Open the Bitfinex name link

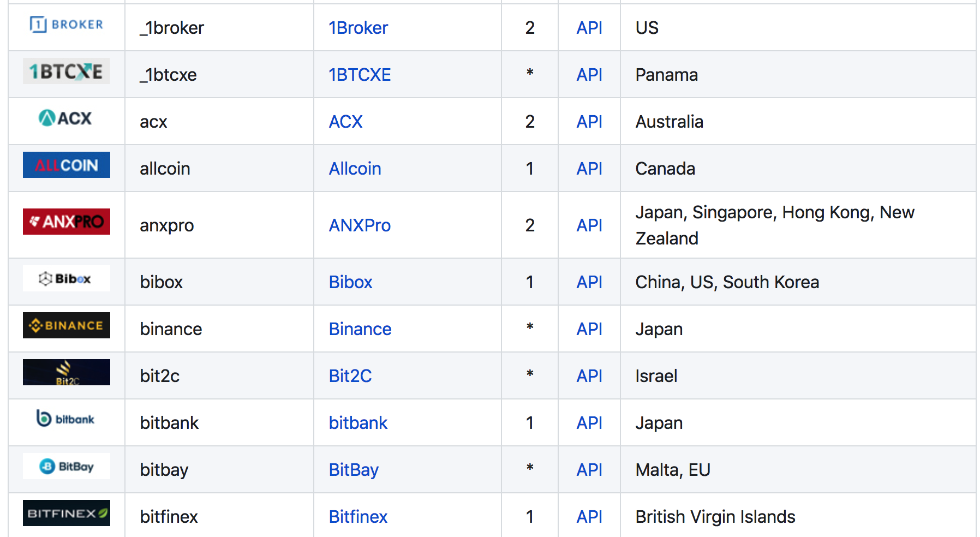(358, 517)
